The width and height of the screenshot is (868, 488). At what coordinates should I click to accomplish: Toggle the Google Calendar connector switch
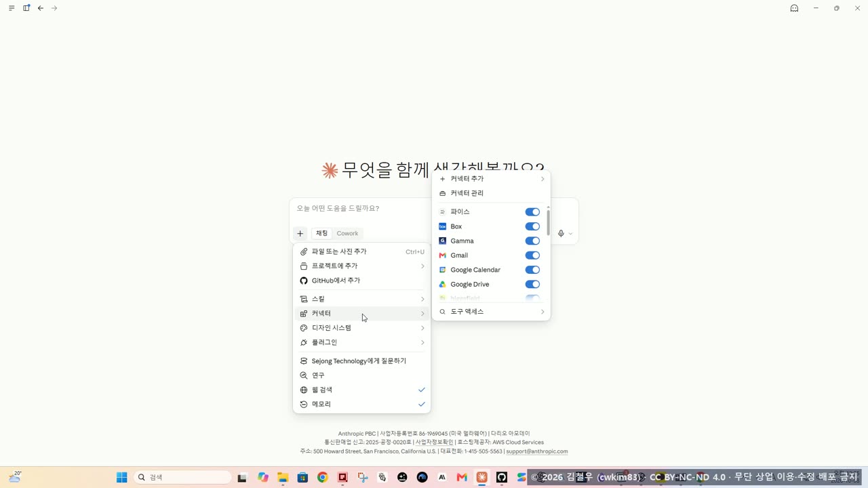tap(532, 270)
